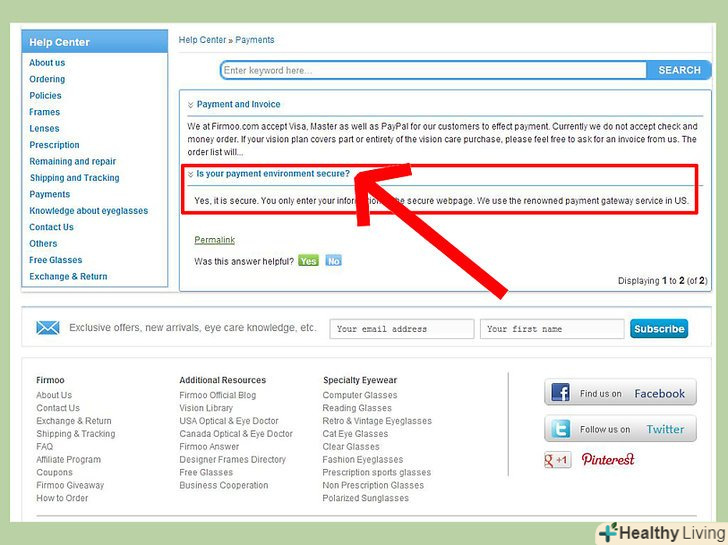
Task: Open the Coupons footer link
Action: tap(54, 473)
